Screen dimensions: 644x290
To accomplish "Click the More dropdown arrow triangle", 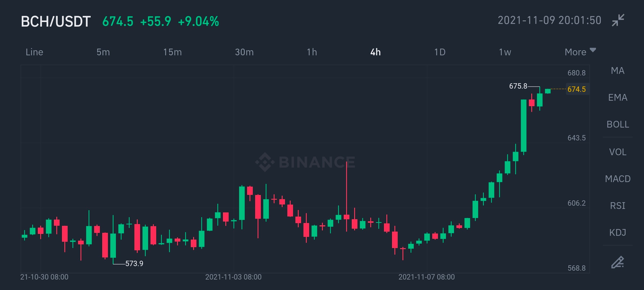I will (593, 50).
